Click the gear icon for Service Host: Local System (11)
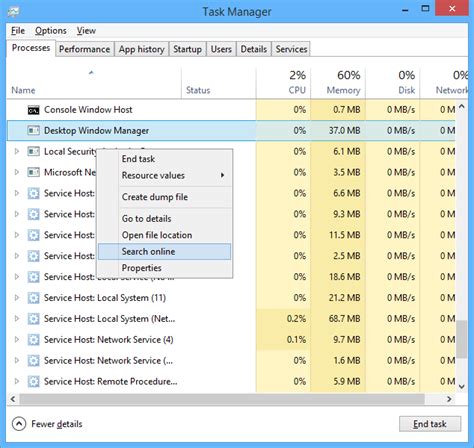The width and height of the screenshot is (474, 448). [x=33, y=298]
